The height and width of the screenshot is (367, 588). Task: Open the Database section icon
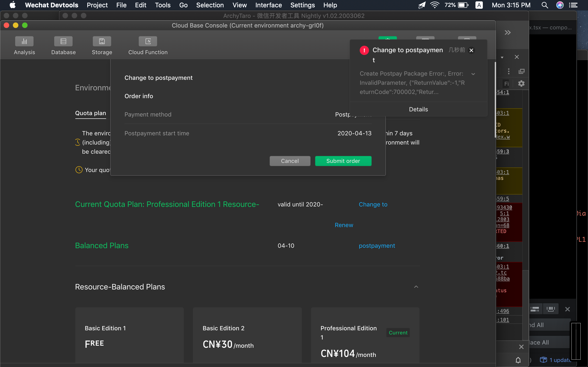(63, 42)
